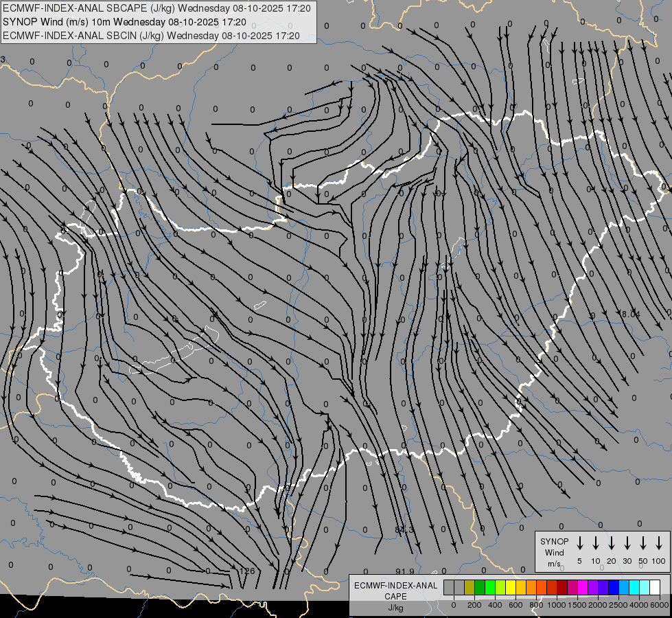
Task: Click the 100 m/s wind legend arrow
Action: (x=659, y=543)
